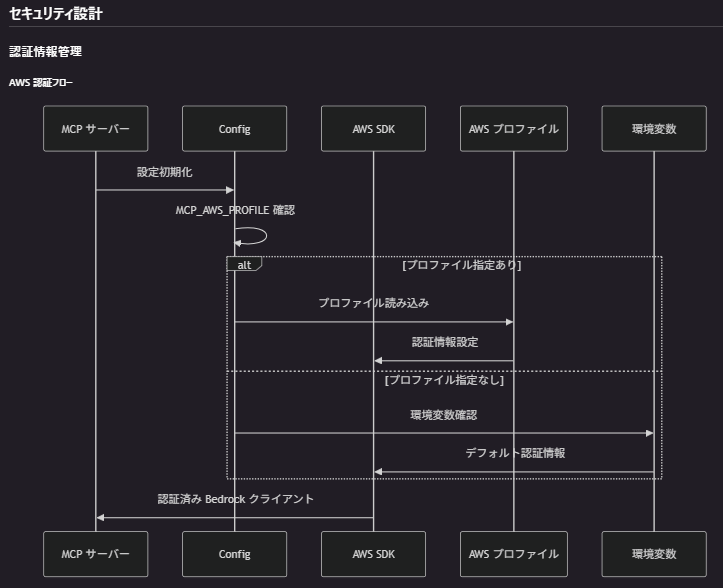Select the top MCP サーバー participant box
Screen dimensions: 723x588
pyautogui.click(x=95, y=129)
